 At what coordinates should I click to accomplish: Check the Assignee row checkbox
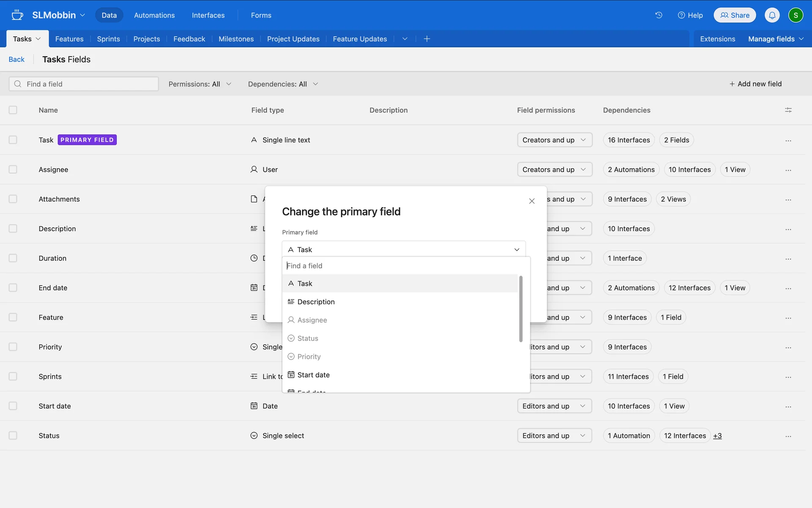pyautogui.click(x=13, y=169)
